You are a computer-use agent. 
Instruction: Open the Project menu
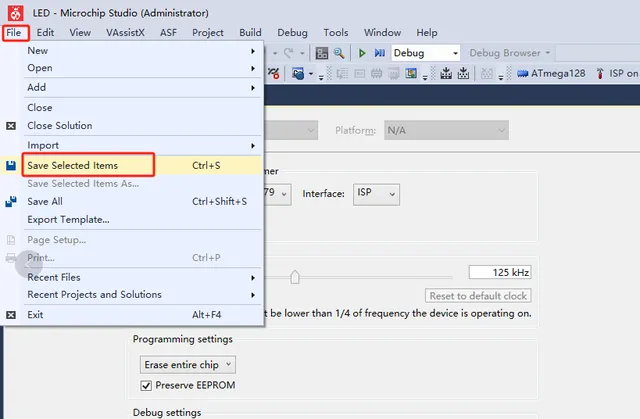pyautogui.click(x=208, y=33)
